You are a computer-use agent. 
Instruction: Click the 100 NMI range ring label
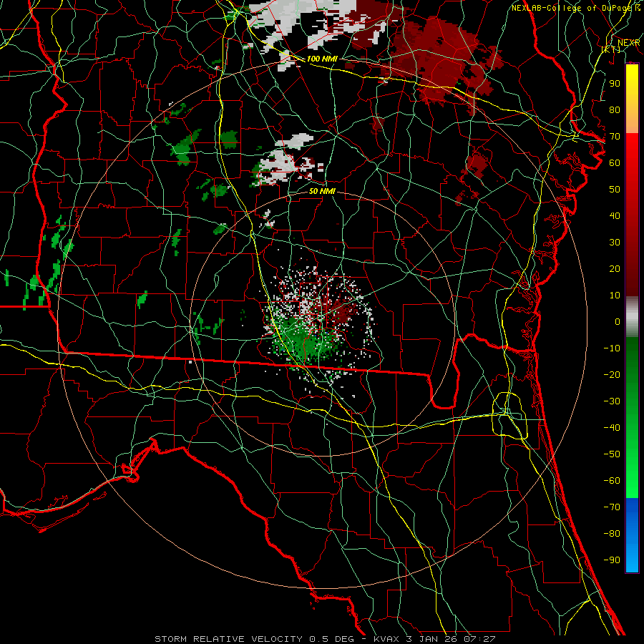point(322,59)
